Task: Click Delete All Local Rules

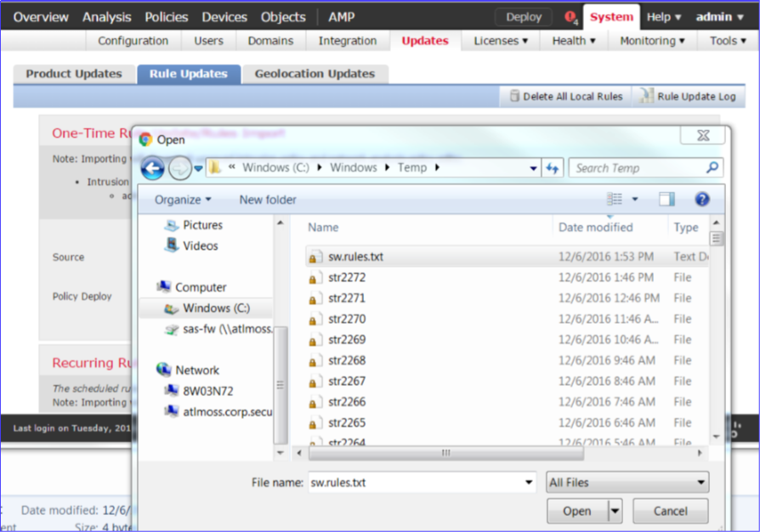Action: coord(566,96)
